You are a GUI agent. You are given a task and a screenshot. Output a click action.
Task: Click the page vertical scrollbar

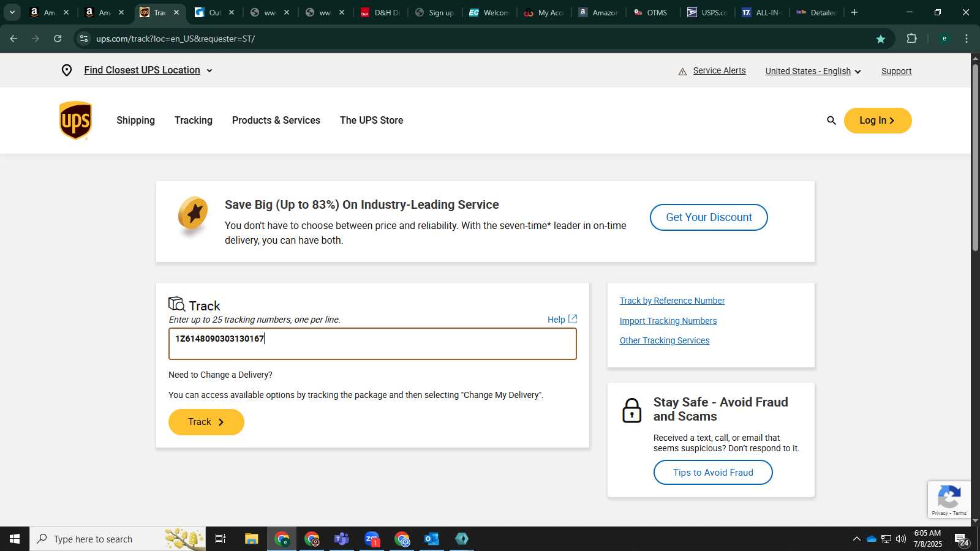click(975, 157)
